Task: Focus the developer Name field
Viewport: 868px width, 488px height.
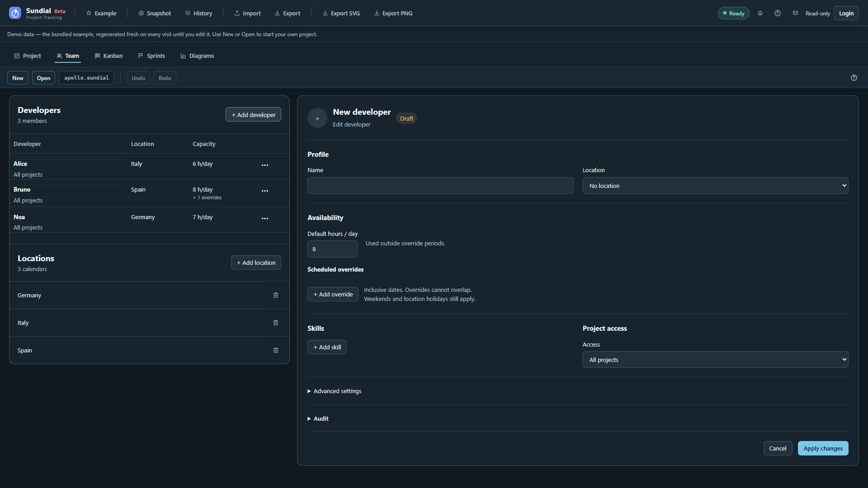Action: click(x=440, y=186)
